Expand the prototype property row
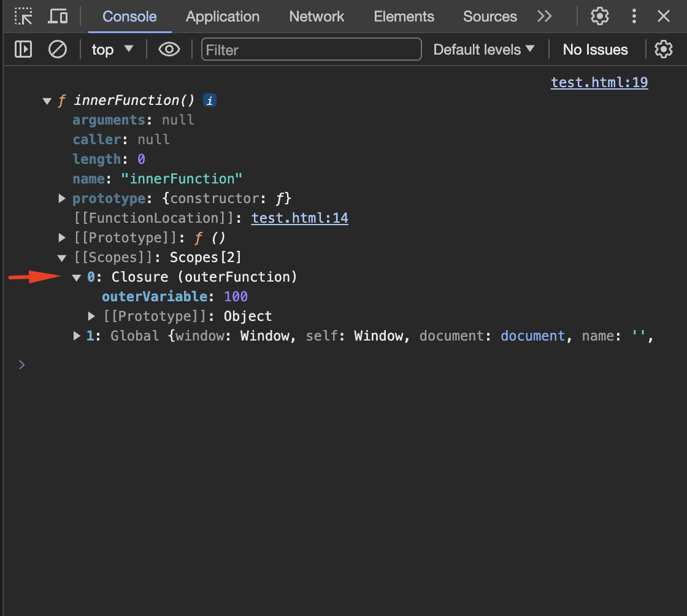 coord(62,198)
